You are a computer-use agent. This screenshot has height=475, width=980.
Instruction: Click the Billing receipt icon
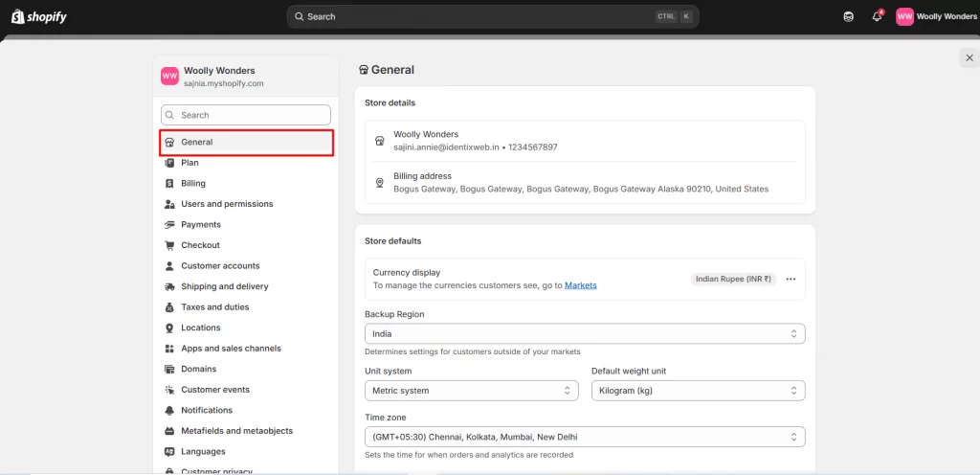[169, 184]
